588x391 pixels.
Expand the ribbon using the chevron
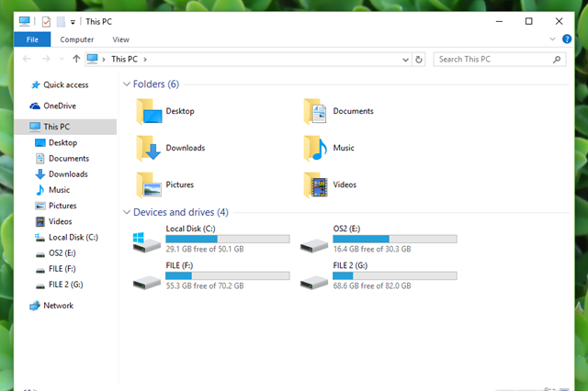(553, 39)
